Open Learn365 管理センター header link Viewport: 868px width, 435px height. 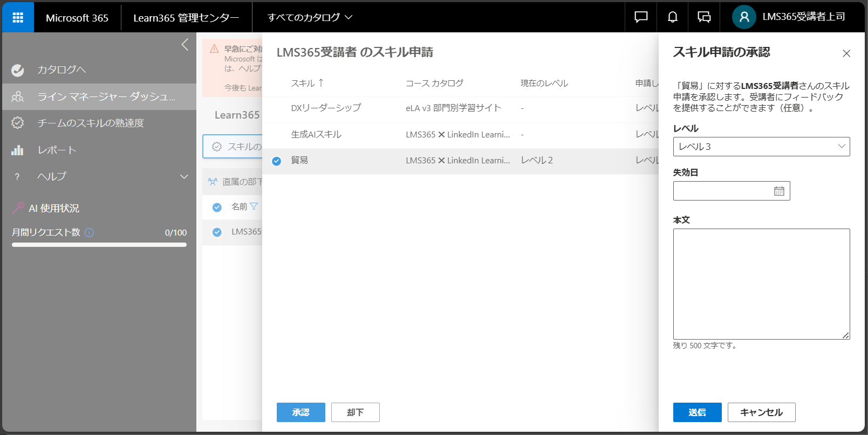186,18
